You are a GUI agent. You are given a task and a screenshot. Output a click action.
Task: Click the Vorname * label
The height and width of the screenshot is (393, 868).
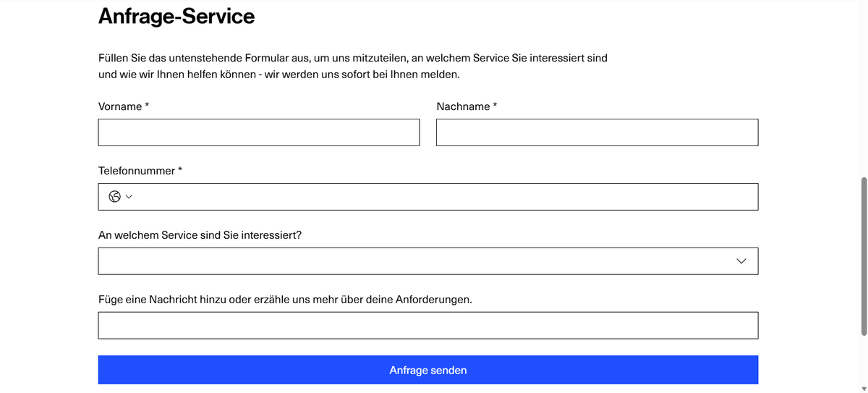(124, 106)
